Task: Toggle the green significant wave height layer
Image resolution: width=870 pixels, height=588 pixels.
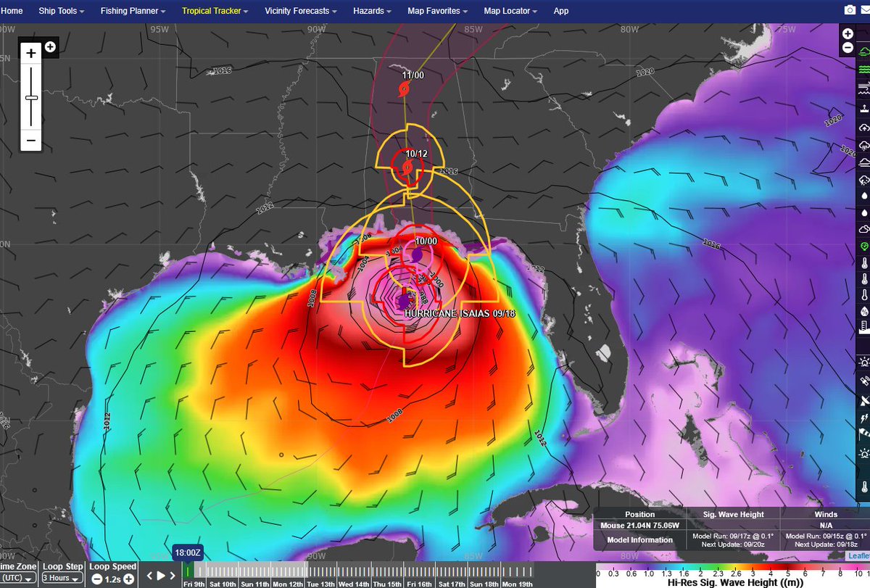Action: coord(863,70)
